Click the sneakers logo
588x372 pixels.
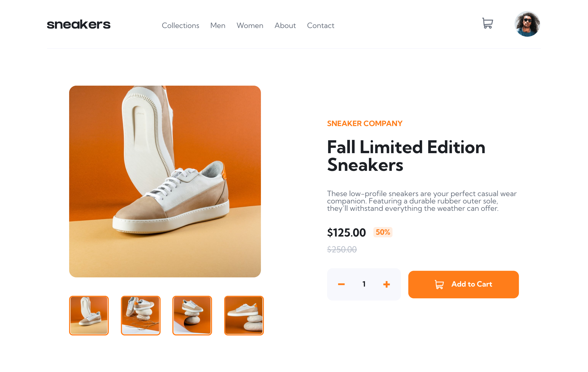[79, 24]
